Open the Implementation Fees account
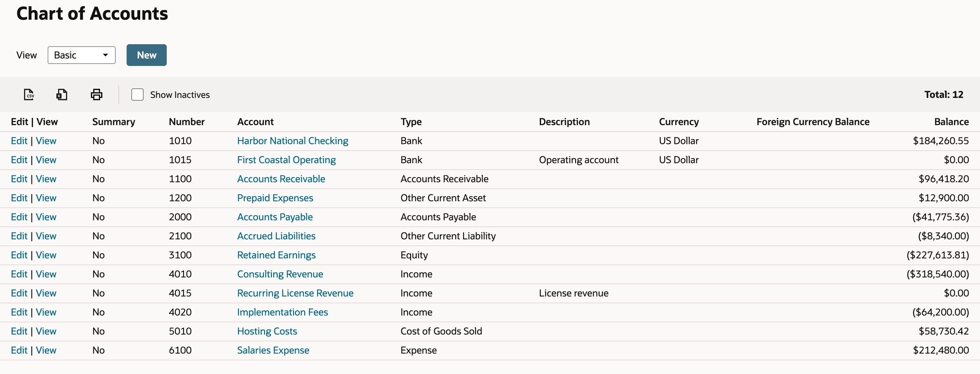The height and width of the screenshot is (374, 980). [x=282, y=312]
